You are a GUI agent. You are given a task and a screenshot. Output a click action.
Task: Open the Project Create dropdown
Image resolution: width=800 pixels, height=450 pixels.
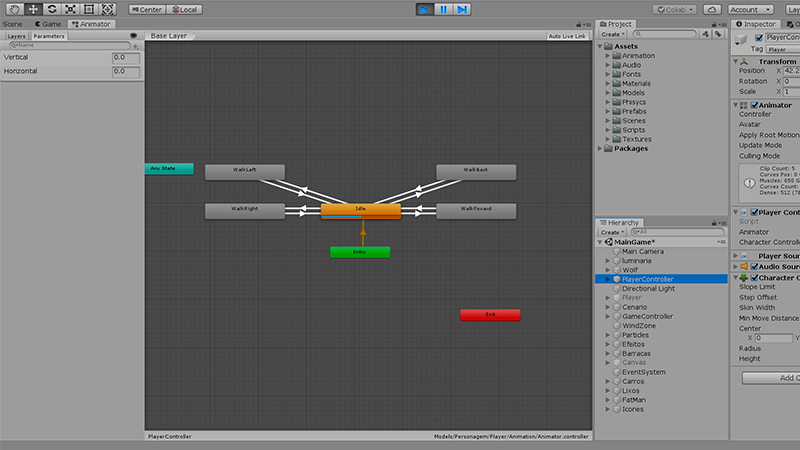(x=613, y=34)
